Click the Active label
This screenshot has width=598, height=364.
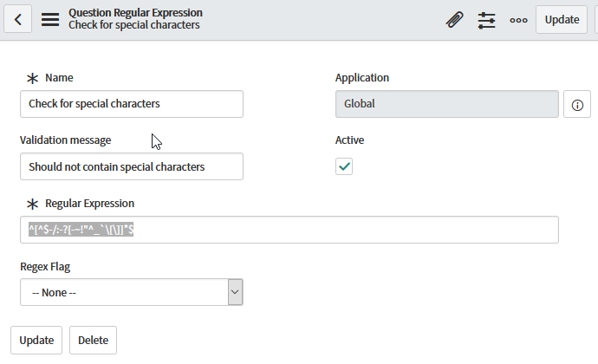click(x=349, y=140)
